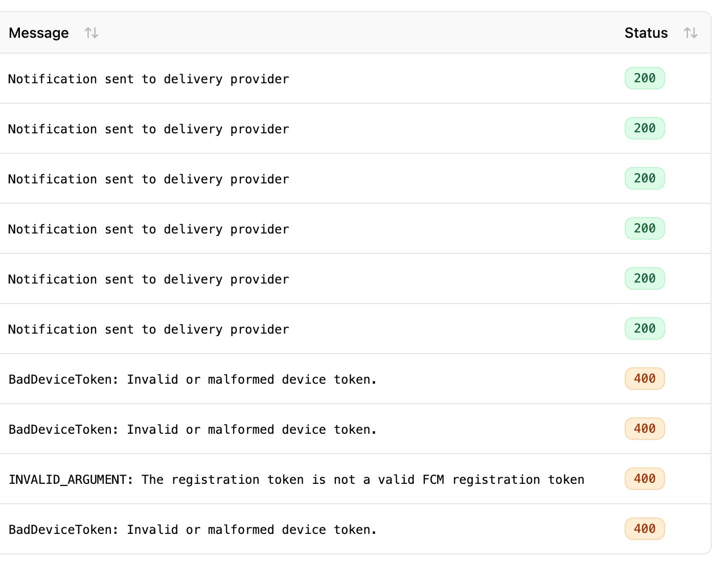Click the 400 badge on the INVALID_ARGUMENT row
The image size is (728, 562).
[645, 479]
